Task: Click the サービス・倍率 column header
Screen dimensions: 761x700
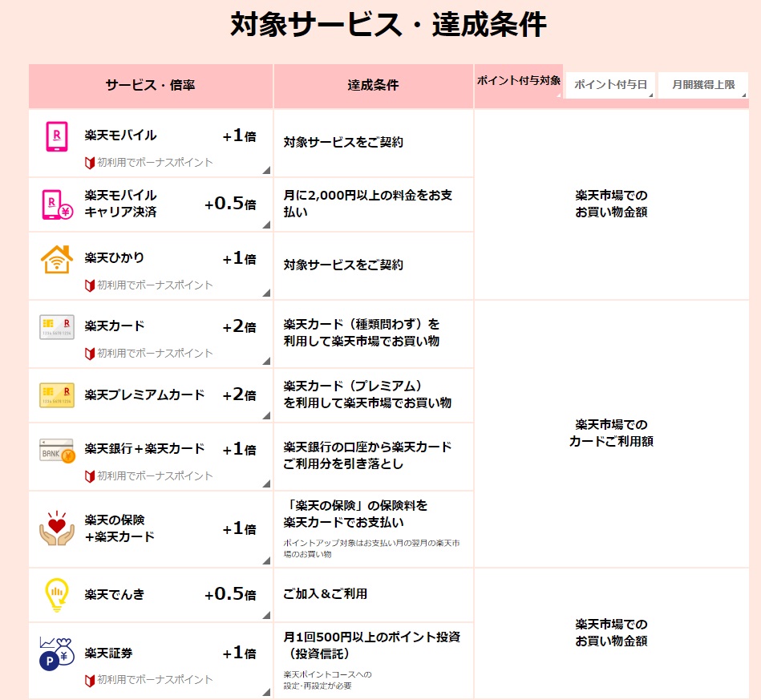Action: click(x=151, y=86)
